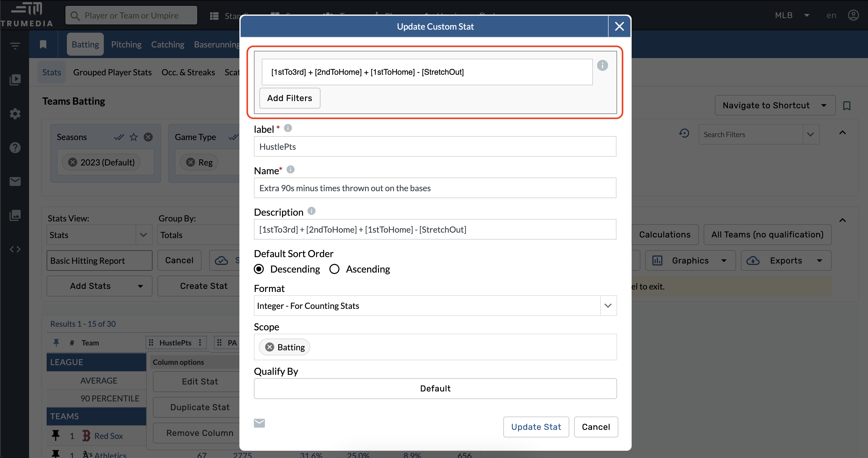The image size is (868, 458).
Task: Click the mail icon in dialog footer
Action: (259, 423)
